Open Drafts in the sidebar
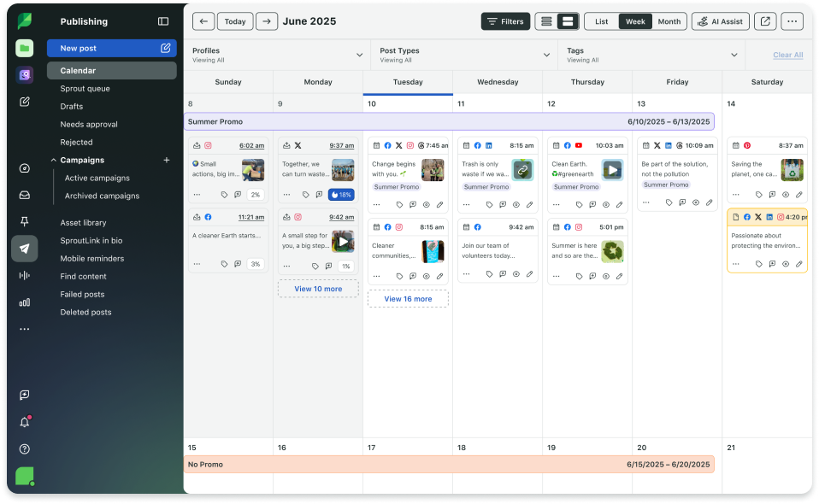The height and width of the screenshot is (504, 819). pos(72,107)
